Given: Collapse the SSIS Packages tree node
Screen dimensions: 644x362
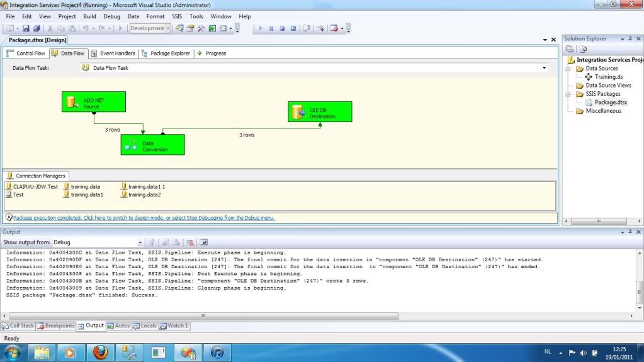Looking at the screenshot, I should click(569, 94).
